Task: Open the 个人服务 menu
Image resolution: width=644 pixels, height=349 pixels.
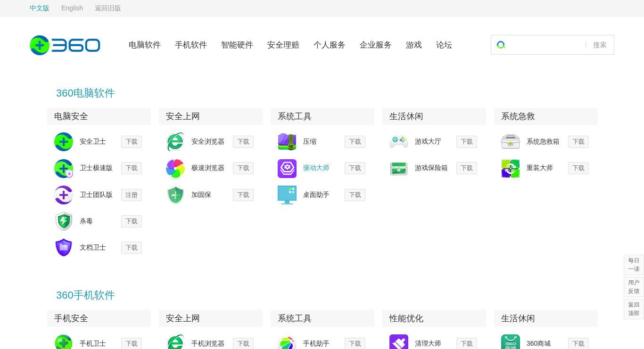Action: click(x=330, y=45)
